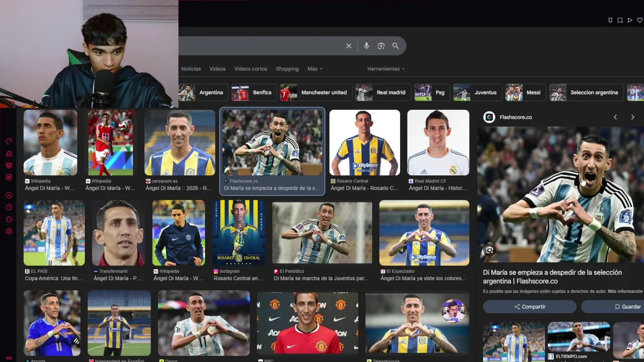Open the El Periódico Juventus thumbnail
The image size is (644, 362).
tap(322, 233)
